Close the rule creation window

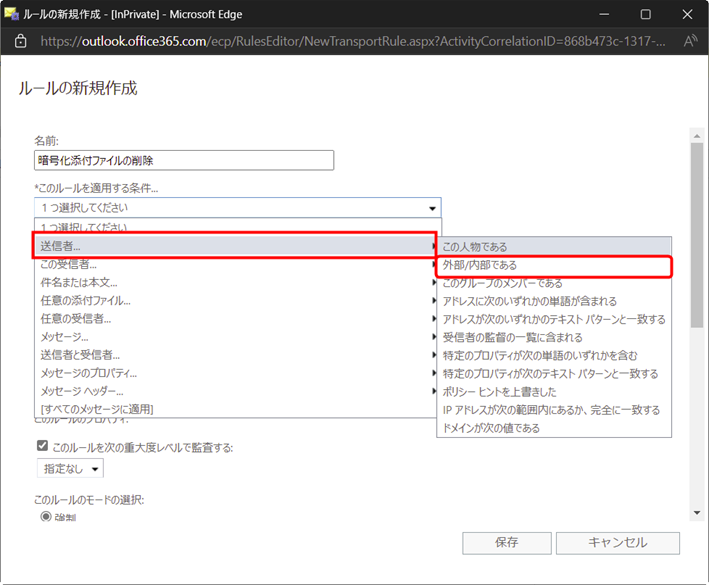tap(687, 14)
